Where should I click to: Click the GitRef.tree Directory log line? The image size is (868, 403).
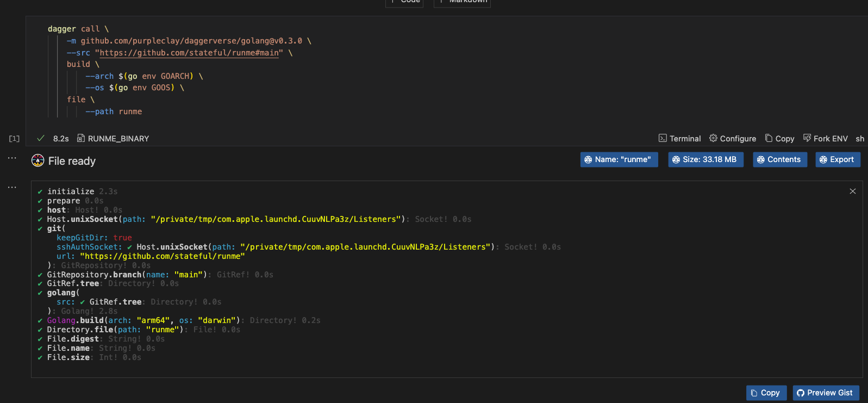[108, 283]
